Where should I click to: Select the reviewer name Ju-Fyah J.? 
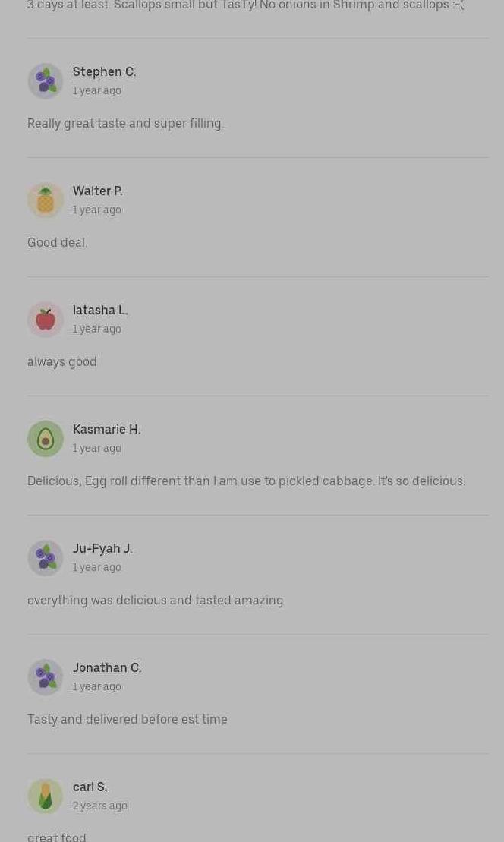coord(102,548)
